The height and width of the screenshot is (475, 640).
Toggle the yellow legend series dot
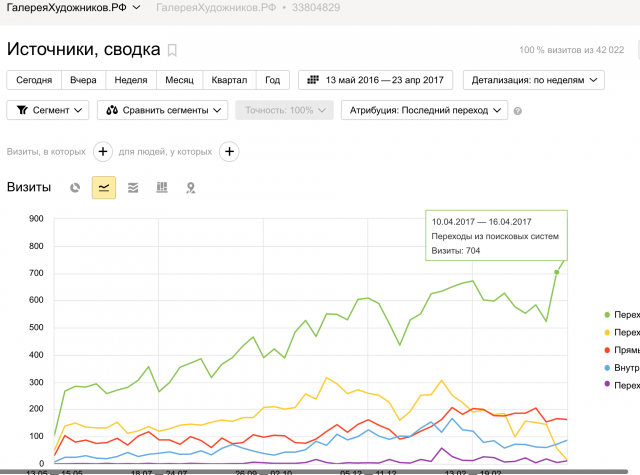click(607, 333)
